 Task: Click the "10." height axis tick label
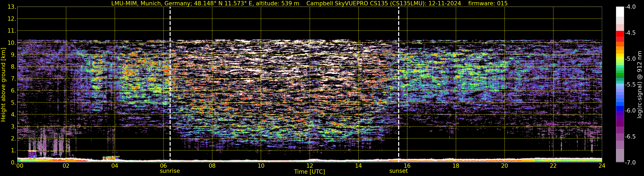pos(12,43)
